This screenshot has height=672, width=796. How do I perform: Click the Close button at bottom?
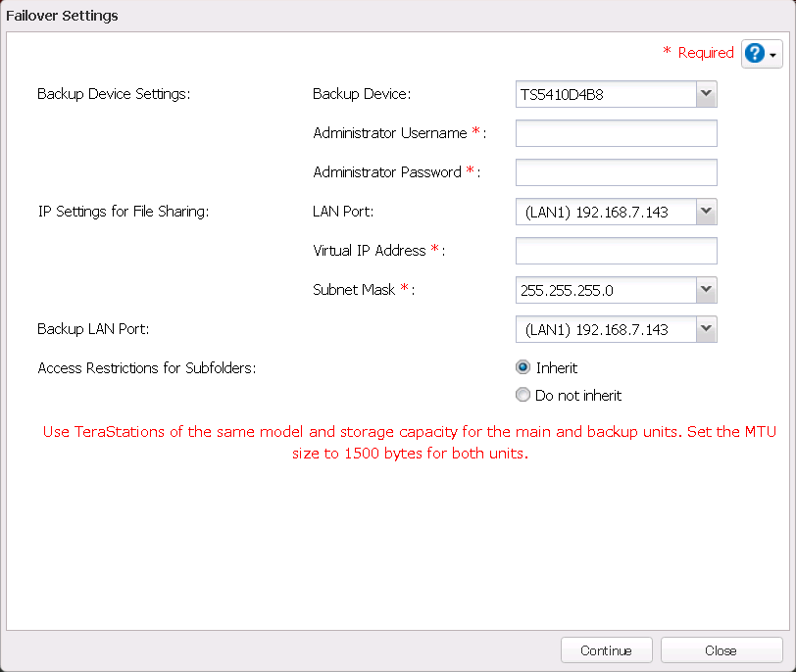(x=721, y=650)
